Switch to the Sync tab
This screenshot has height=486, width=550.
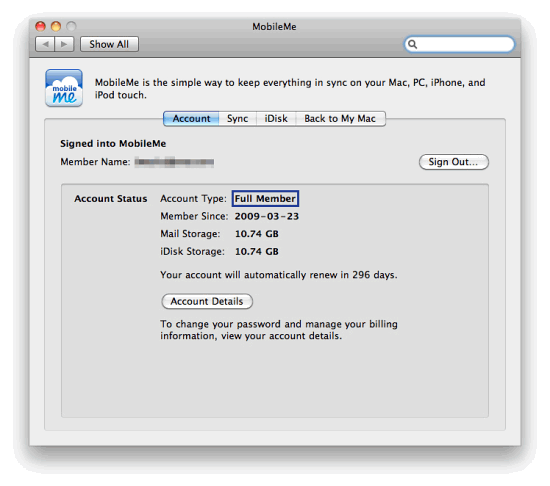click(x=237, y=119)
